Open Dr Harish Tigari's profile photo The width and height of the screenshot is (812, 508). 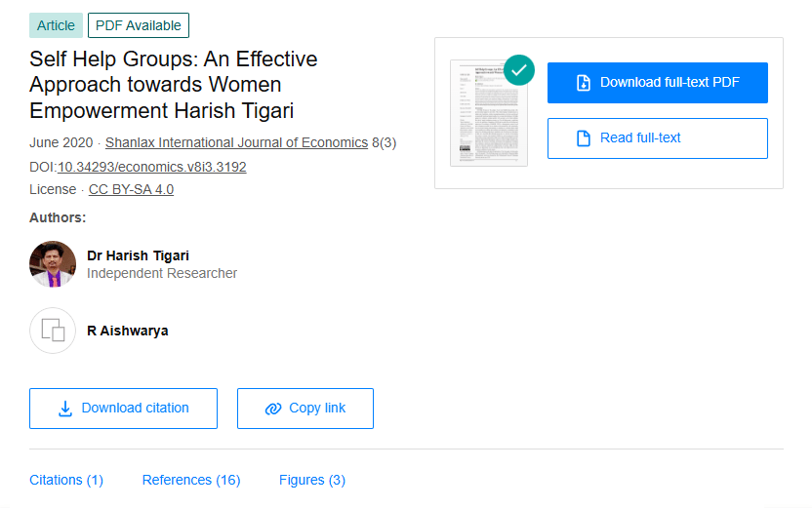click(x=53, y=264)
